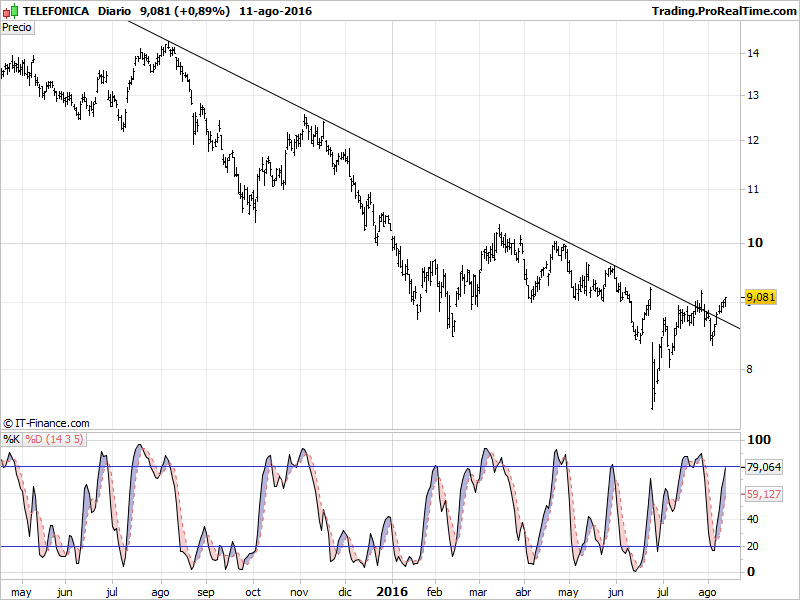Click the candlestick icon beside TELEFONICA
This screenshot has height=600, width=800.
point(11,11)
